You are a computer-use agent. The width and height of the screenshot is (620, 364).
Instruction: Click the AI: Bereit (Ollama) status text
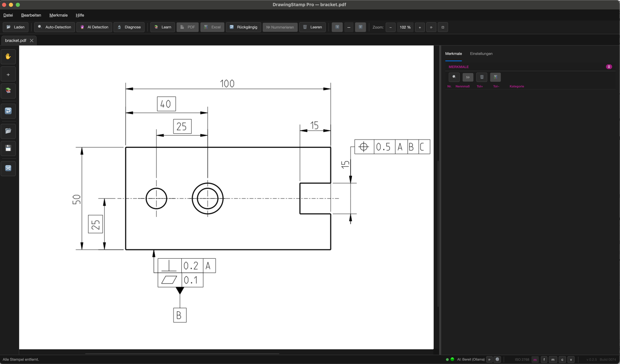(471, 359)
